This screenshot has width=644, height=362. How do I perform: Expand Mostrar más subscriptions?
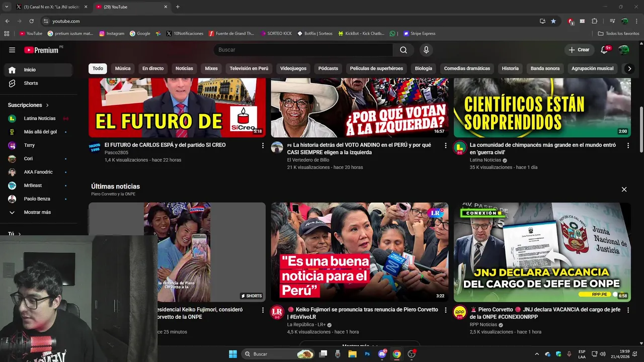pyautogui.click(x=38, y=212)
